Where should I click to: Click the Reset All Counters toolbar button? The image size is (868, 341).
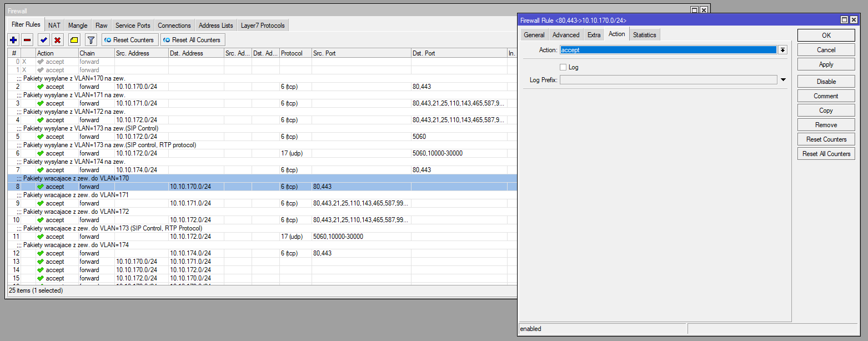click(x=192, y=40)
